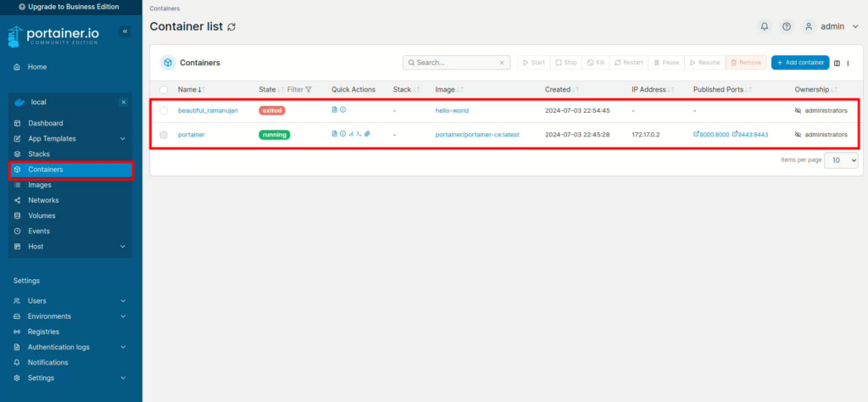Click the Add container button
The height and width of the screenshot is (402, 868).
point(799,63)
